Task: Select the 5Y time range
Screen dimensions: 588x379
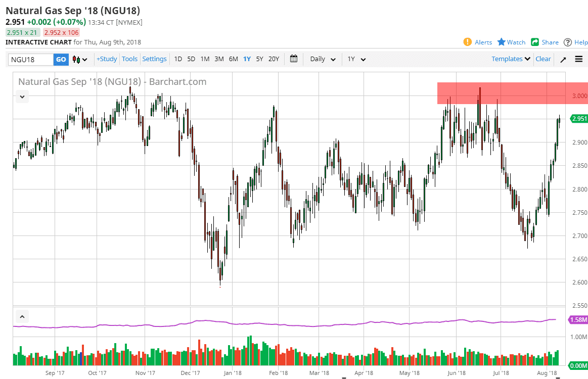Action: [x=259, y=59]
